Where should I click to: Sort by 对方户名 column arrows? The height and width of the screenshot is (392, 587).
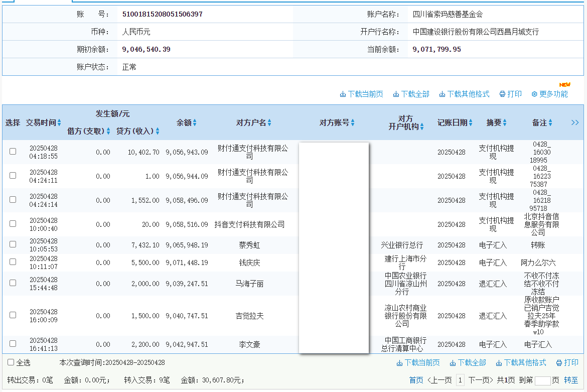pos(269,123)
